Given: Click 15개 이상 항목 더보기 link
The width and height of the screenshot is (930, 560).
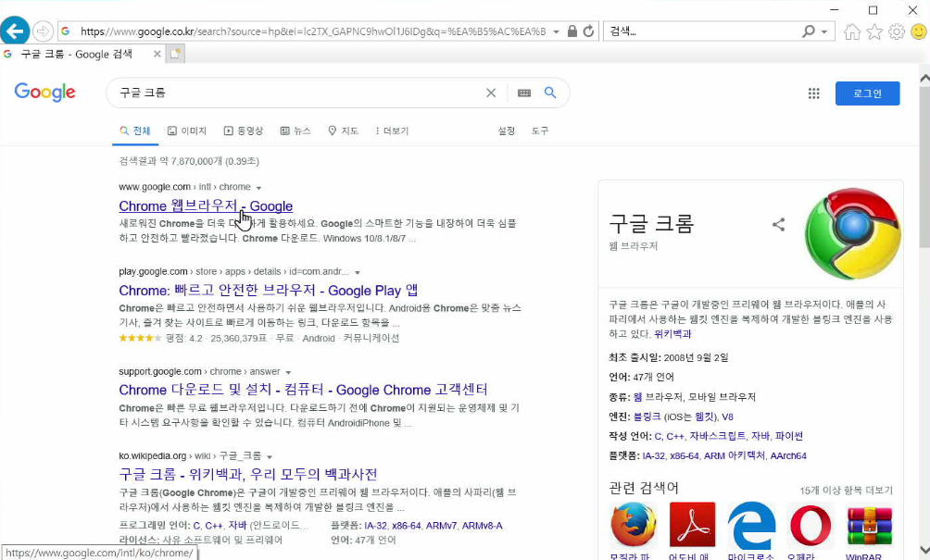Looking at the screenshot, I should (x=846, y=491).
